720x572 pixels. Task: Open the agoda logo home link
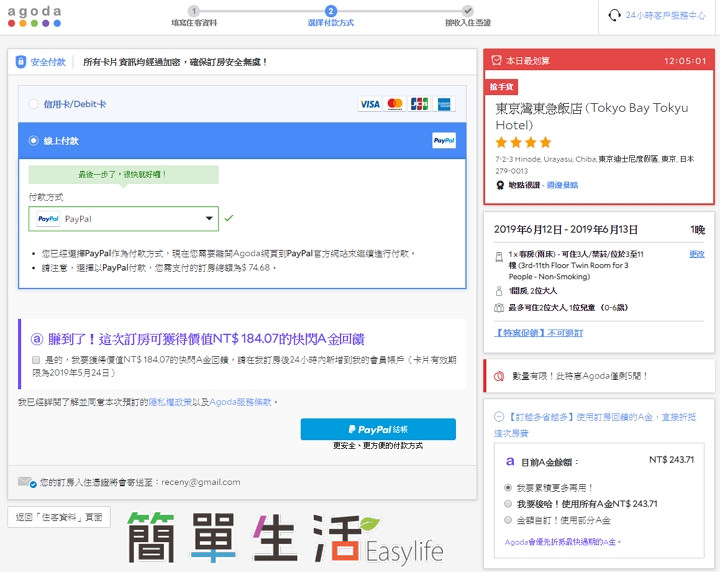pos(34,17)
